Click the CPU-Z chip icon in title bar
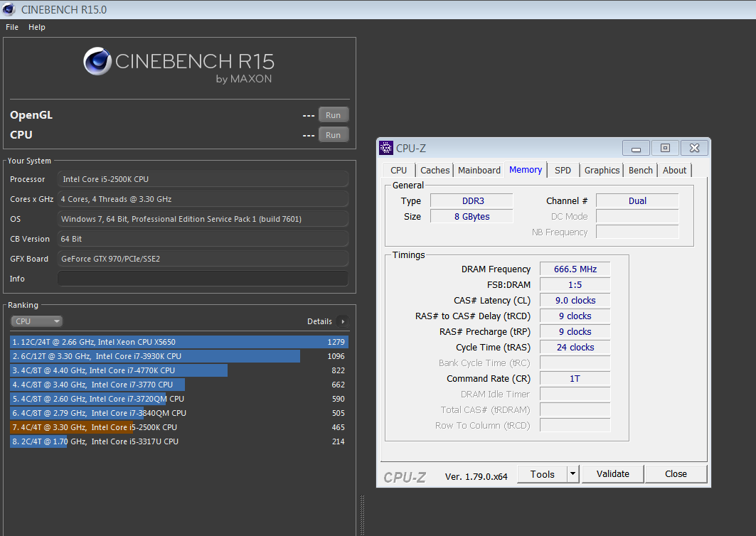 click(386, 148)
